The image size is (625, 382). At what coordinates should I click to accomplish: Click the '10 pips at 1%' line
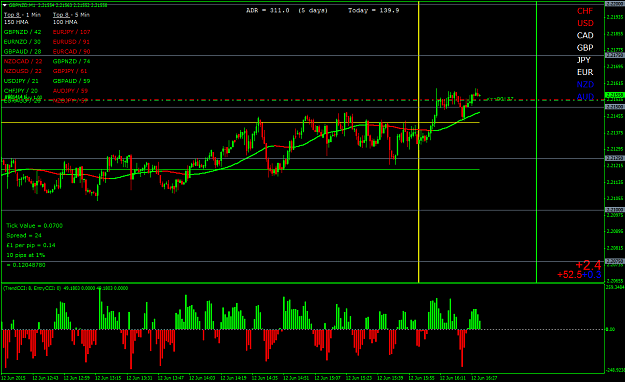pyautogui.click(x=26, y=255)
